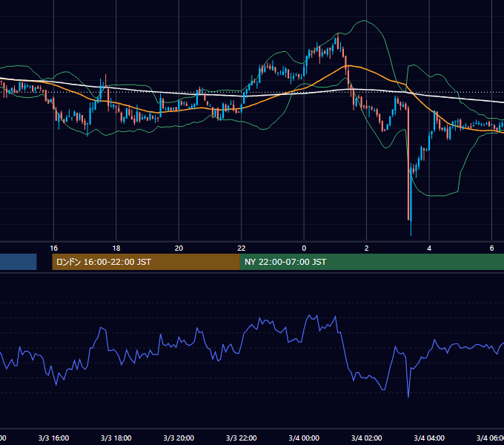Click the blue session bar at far left
Image resolution: width=504 pixels, height=445 pixels.
tap(19, 262)
